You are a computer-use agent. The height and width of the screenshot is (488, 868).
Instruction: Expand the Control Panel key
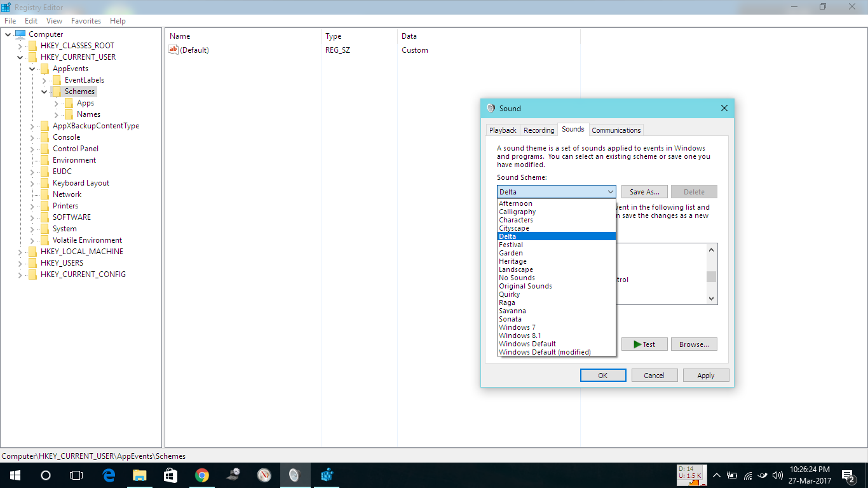(x=32, y=149)
